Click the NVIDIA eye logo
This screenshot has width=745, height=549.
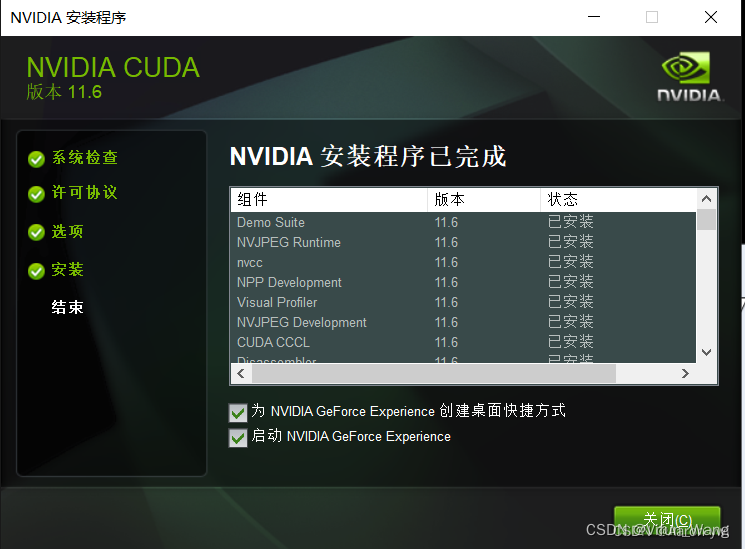coord(686,67)
